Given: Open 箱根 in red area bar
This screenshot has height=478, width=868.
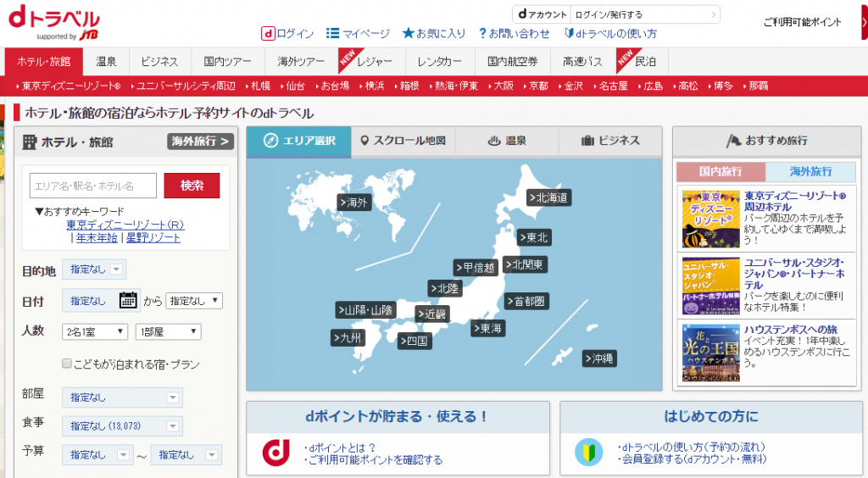Looking at the screenshot, I should (x=409, y=86).
